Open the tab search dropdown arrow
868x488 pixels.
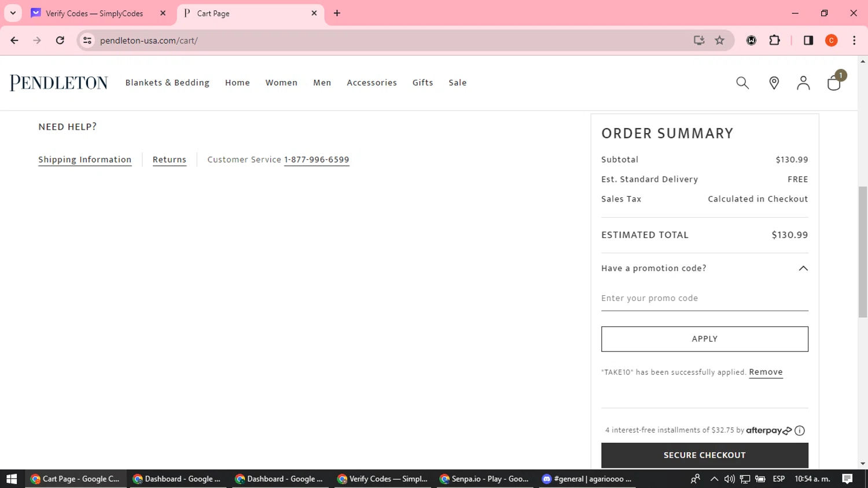13,13
